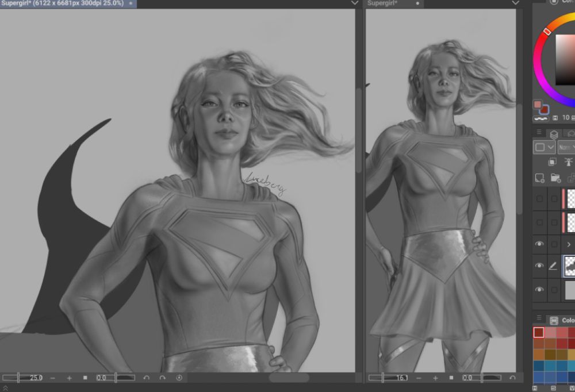Create a new layer folder
This screenshot has width=575, height=392.
(556, 178)
